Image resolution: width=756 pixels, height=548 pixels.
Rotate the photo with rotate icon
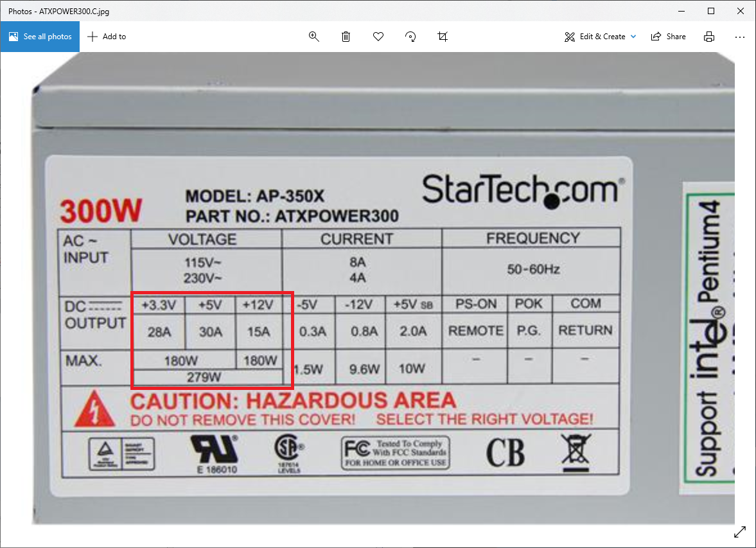tap(410, 37)
